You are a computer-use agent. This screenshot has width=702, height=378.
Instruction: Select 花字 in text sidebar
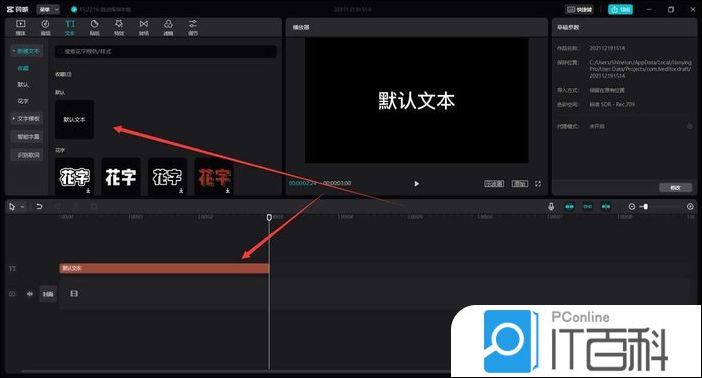(x=23, y=101)
